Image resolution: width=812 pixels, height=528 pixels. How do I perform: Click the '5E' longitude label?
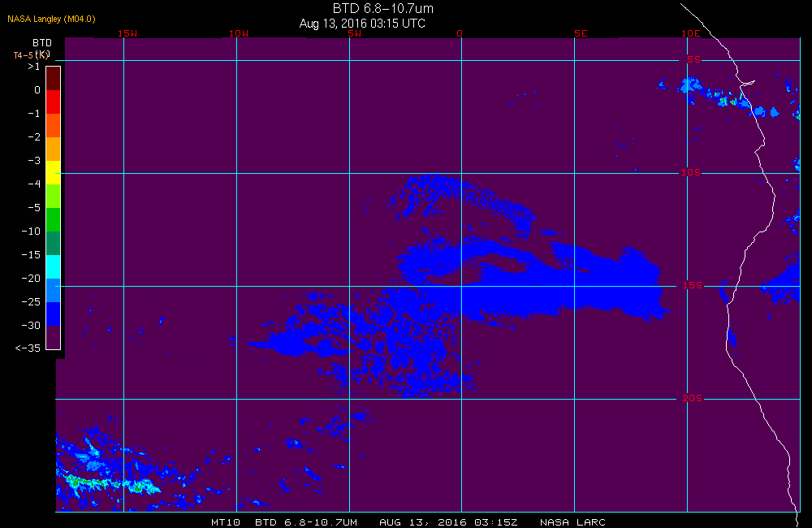click(x=581, y=33)
